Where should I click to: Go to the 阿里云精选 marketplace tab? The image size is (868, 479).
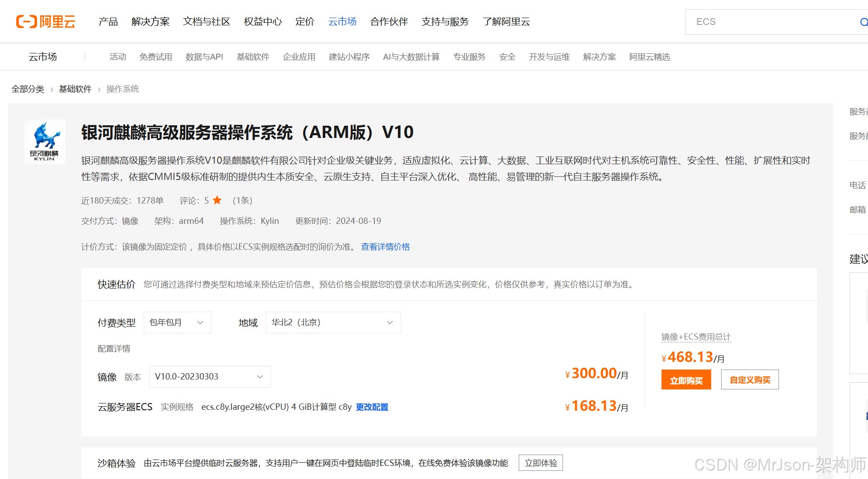click(x=650, y=57)
